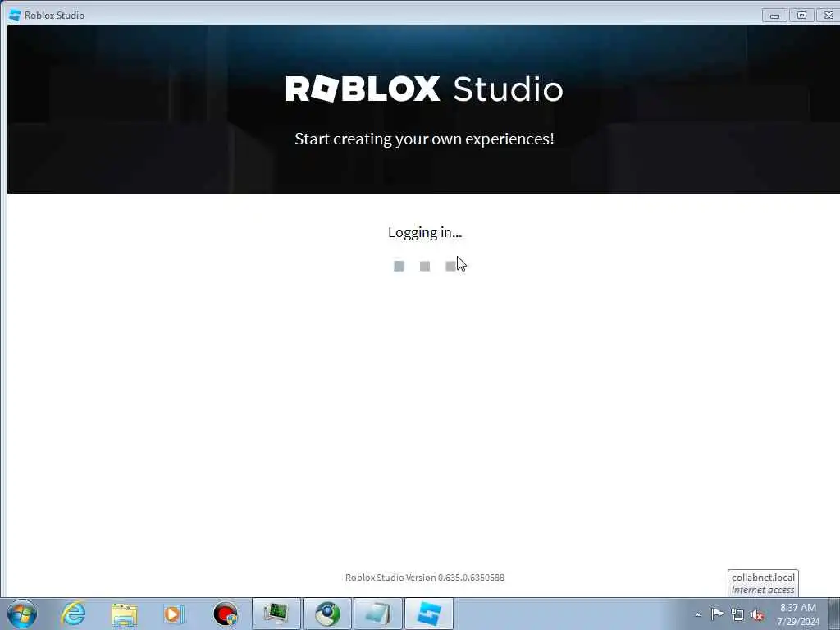The width and height of the screenshot is (840, 630).
Task: Open the clock showing 8:37 AM
Action: [x=798, y=614]
